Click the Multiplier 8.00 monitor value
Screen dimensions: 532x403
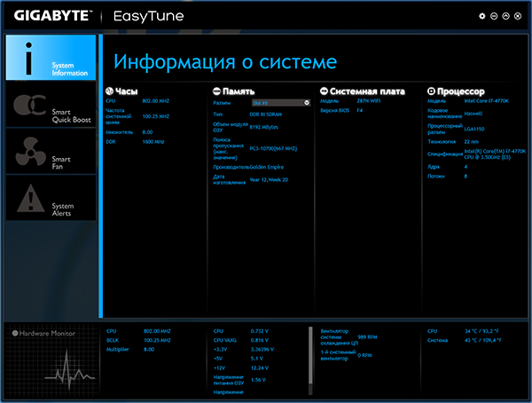click(149, 350)
